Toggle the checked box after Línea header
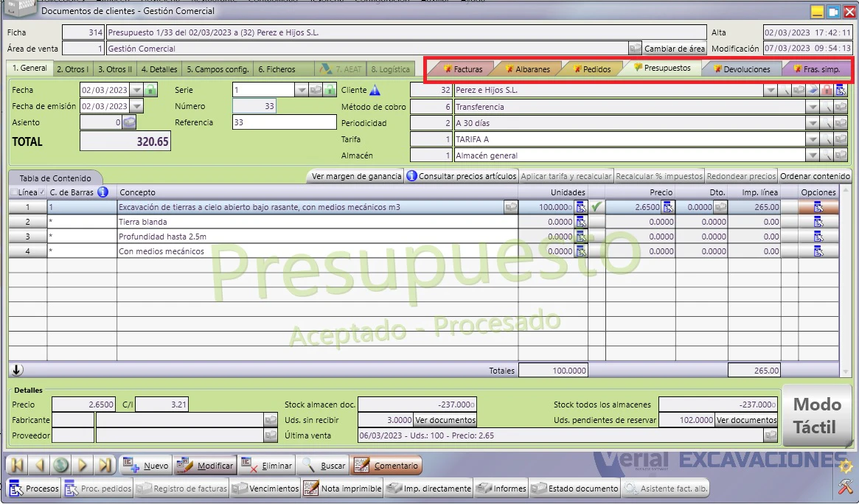 (x=42, y=192)
